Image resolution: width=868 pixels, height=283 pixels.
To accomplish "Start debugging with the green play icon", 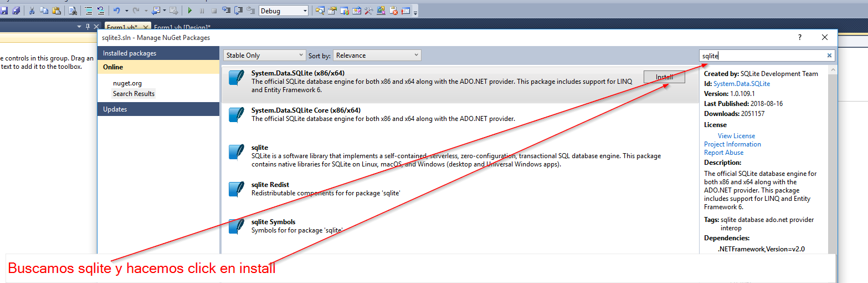I will (189, 11).
